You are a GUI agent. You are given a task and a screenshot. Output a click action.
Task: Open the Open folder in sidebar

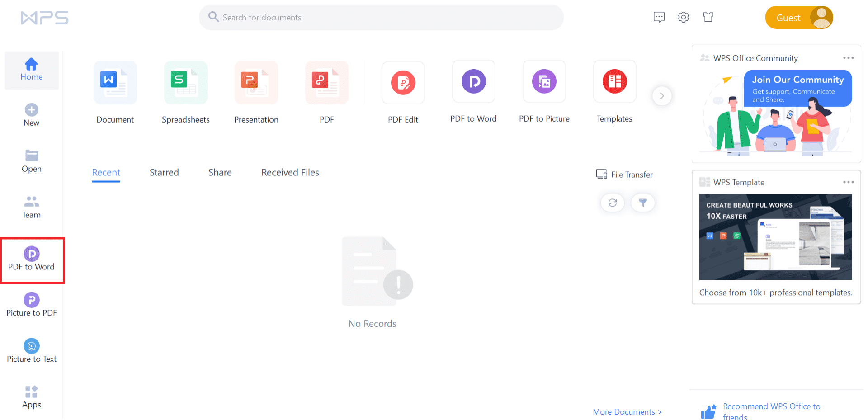tap(32, 161)
